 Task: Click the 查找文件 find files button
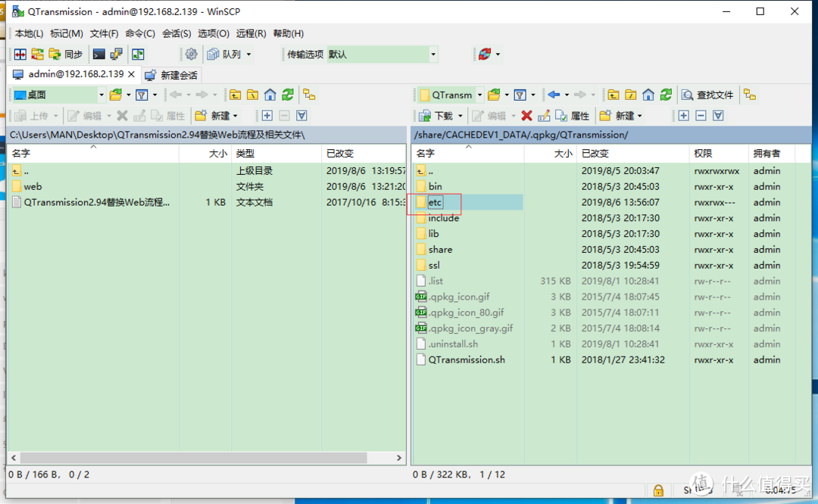coord(707,95)
